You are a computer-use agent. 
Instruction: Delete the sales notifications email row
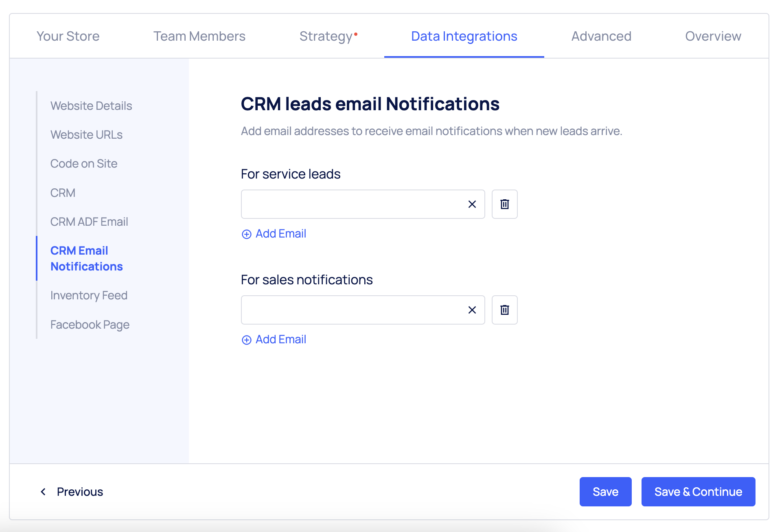(x=504, y=310)
